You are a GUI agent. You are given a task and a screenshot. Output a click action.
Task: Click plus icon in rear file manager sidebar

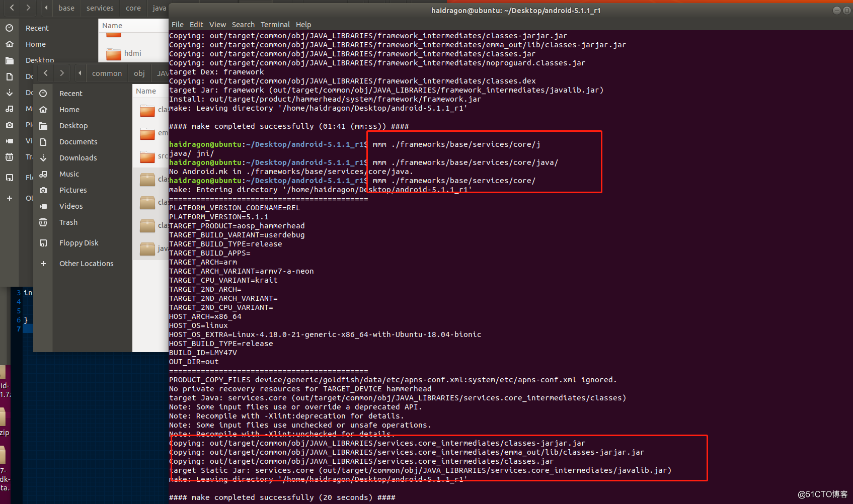tap(10, 198)
